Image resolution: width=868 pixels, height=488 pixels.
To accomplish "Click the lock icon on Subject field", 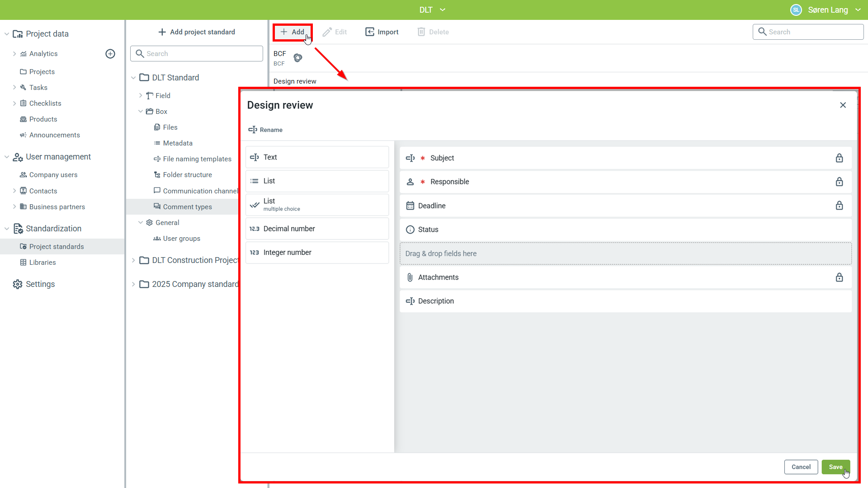I will (x=839, y=158).
